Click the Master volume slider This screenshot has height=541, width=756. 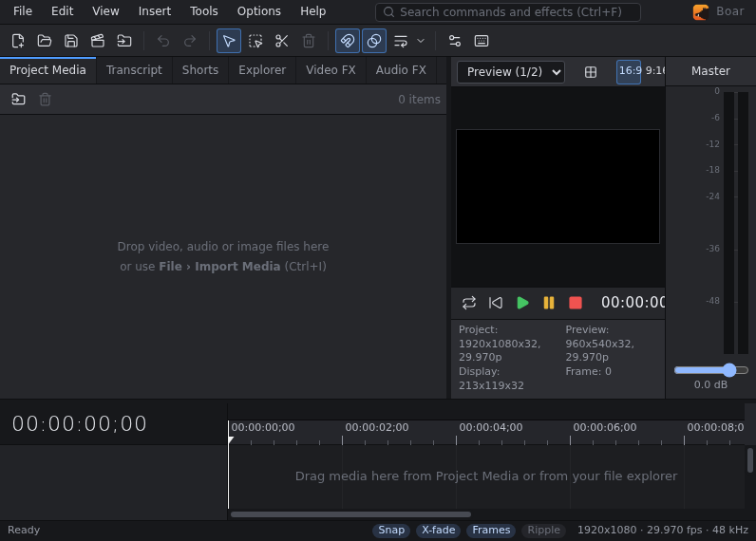pyautogui.click(x=711, y=370)
